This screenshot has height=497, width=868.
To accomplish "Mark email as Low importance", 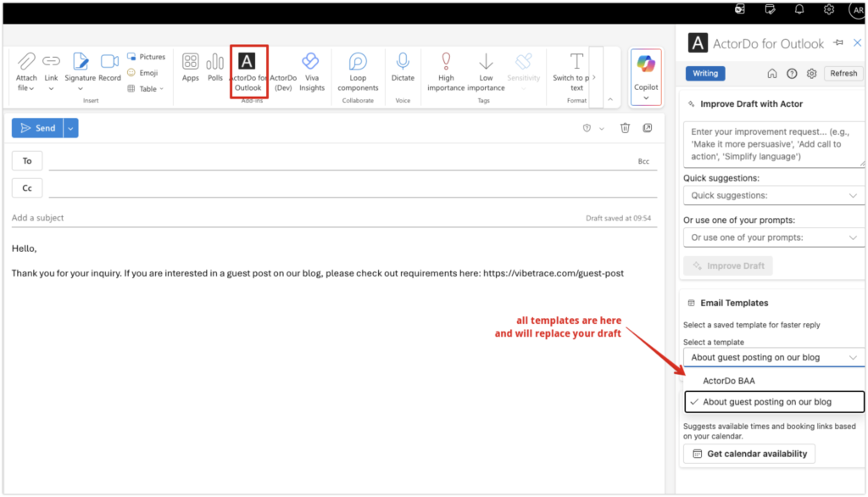I will 486,69.
